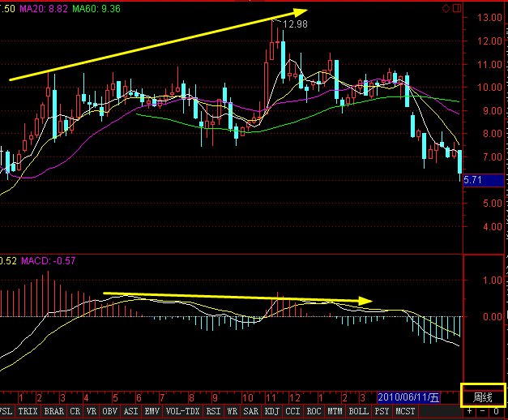508x420 pixels.
Task: Select the CCI indicator tab
Action: click(x=292, y=412)
